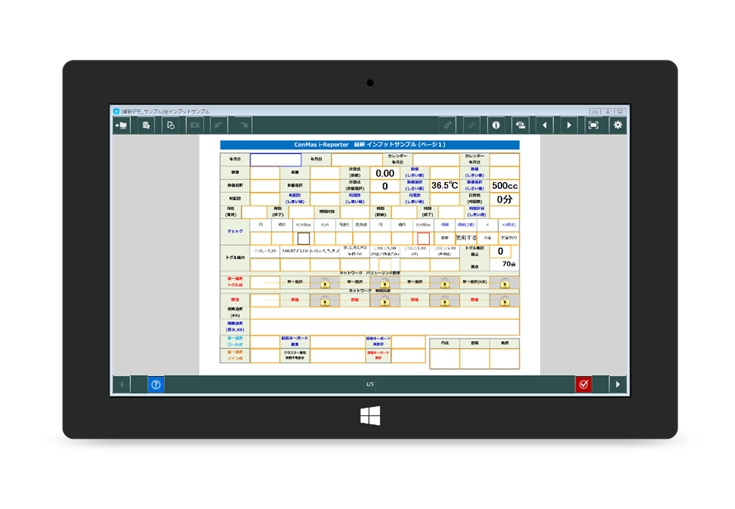Click the blue-outlined date field at top left

(275, 159)
